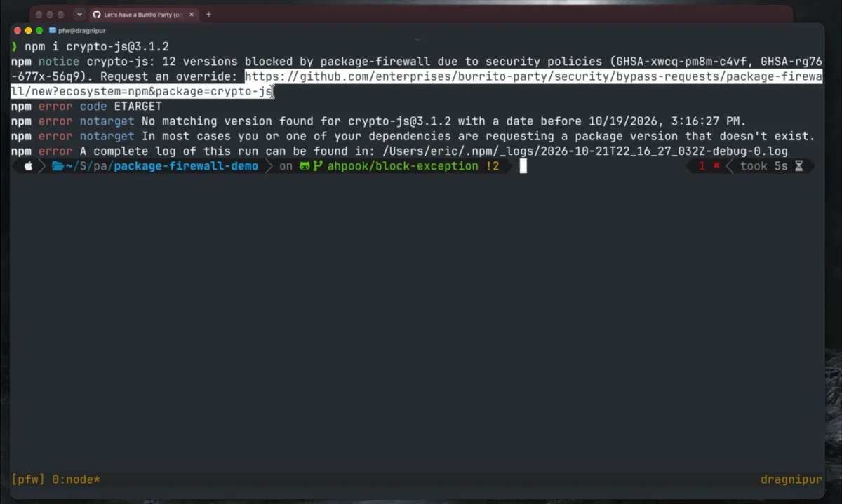Screen dimensions: 842x504
Task: Click the yellow minimize button of the terminal window
Action: tap(28, 31)
